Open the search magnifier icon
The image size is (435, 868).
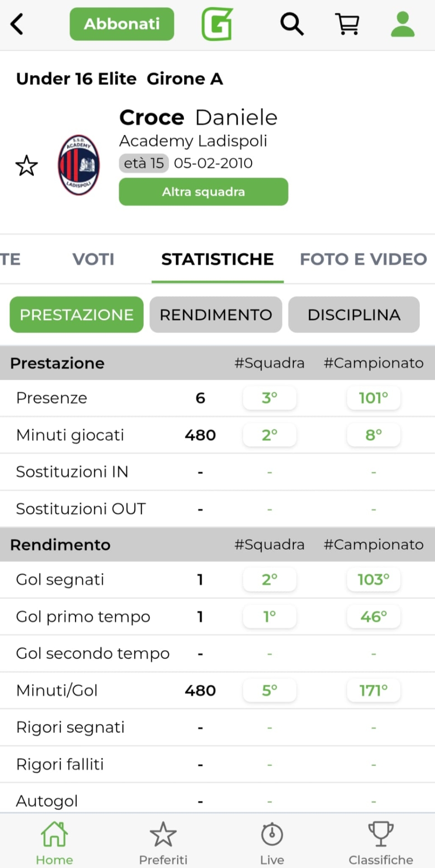[292, 24]
